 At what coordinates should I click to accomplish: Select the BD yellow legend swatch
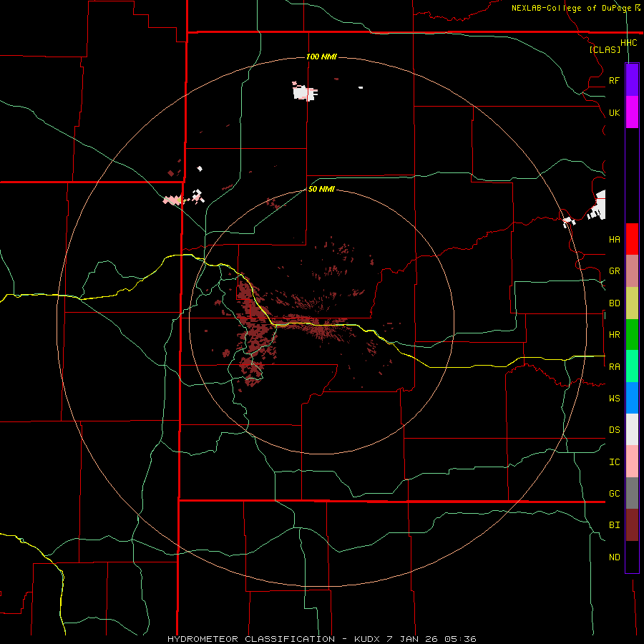632,303
